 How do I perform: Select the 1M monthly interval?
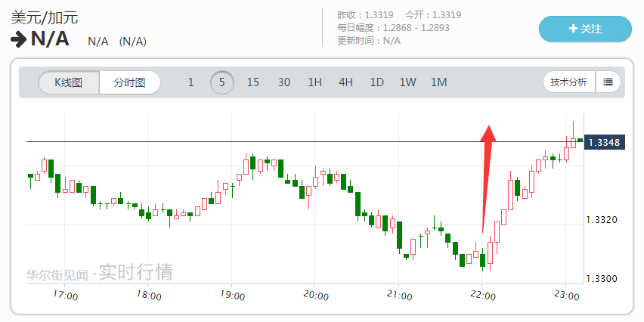(x=438, y=82)
